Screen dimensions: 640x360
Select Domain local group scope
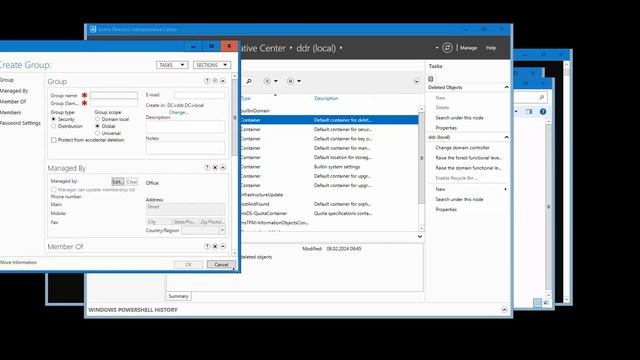point(97,119)
